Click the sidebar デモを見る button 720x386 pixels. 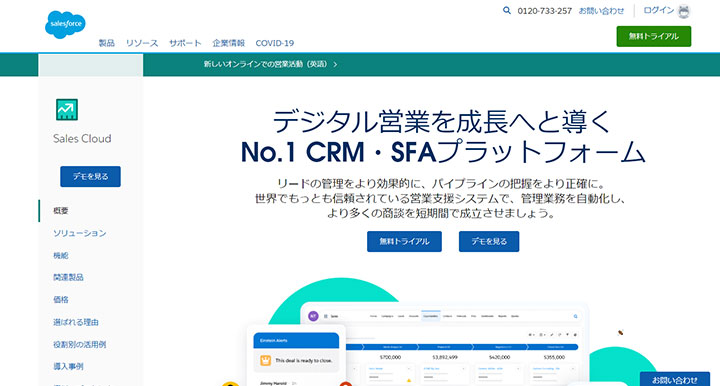tap(90, 176)
